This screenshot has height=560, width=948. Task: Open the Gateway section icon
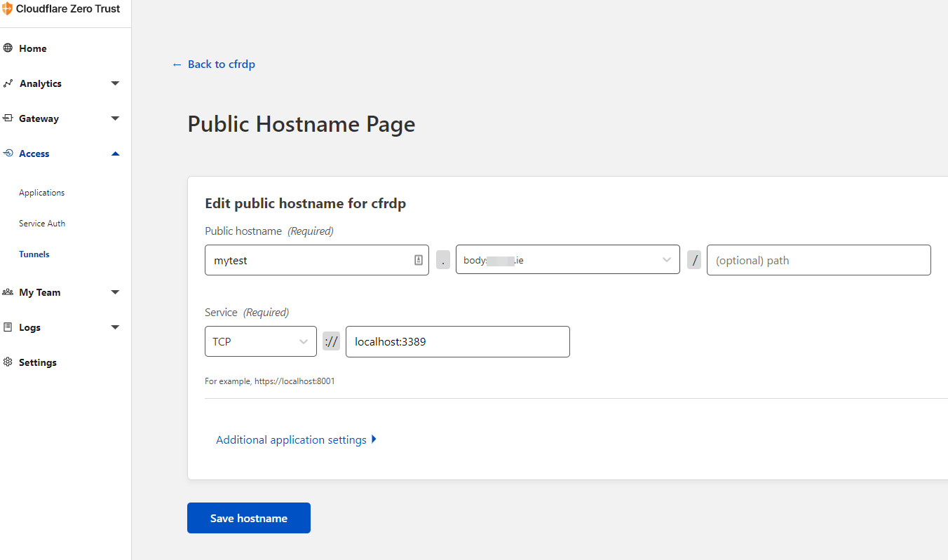click(x=8, y=118)
